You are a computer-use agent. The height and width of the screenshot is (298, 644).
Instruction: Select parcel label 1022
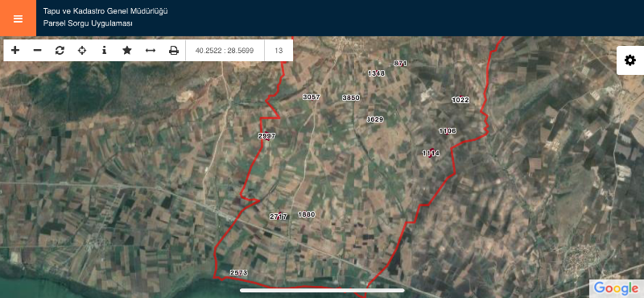click(x=460, y=100)
